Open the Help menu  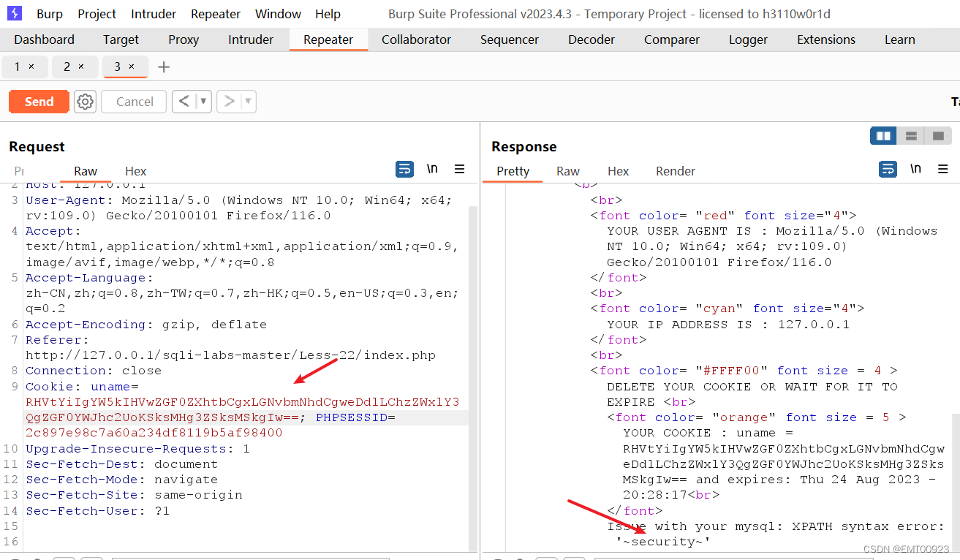click(328, 14)
